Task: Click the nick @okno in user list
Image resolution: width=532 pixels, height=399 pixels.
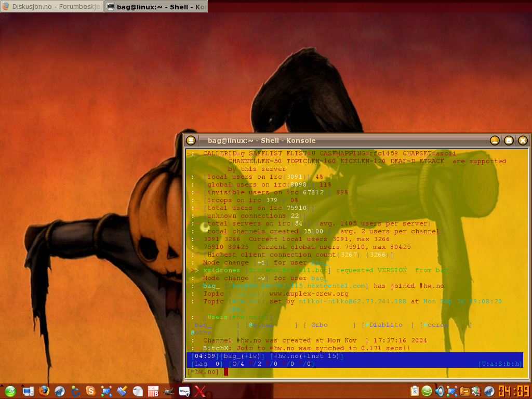Action: [x=201, y=333]
